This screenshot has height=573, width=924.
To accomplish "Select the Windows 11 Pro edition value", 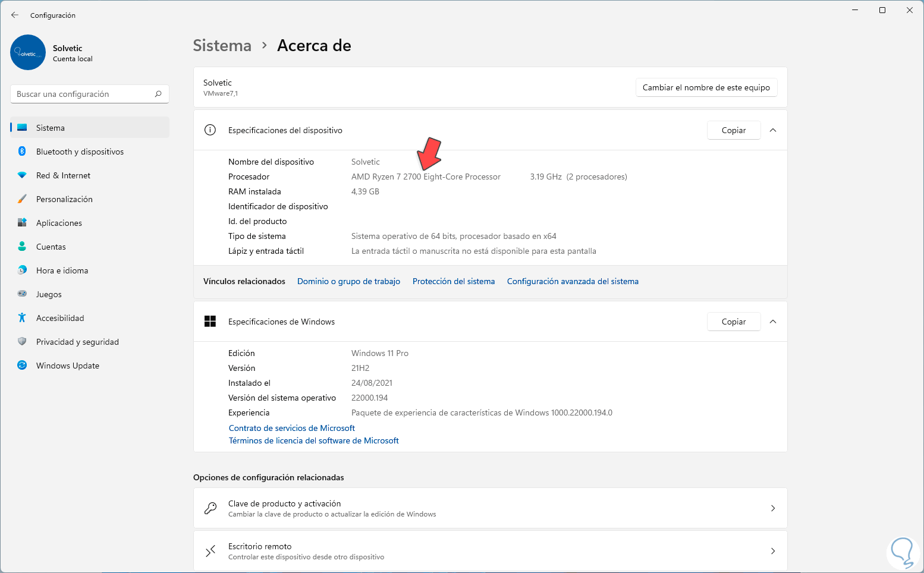I will [x=380, y=353].
